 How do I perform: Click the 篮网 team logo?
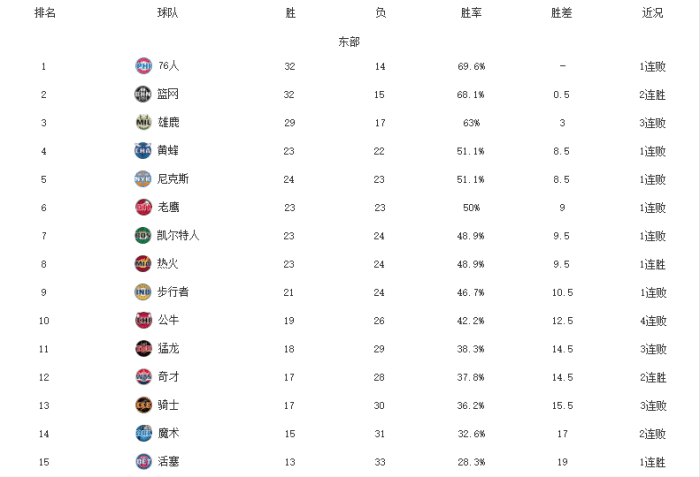tap(142, 94)
